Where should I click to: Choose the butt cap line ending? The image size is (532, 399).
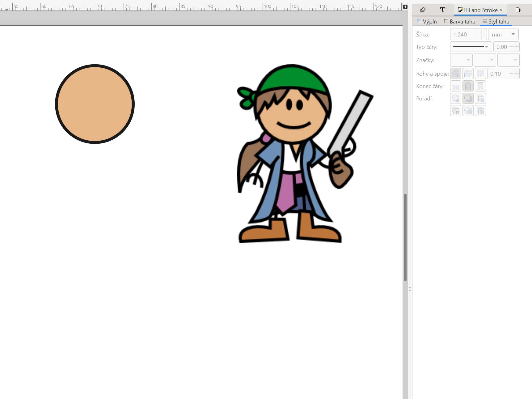tap(456, 86)
